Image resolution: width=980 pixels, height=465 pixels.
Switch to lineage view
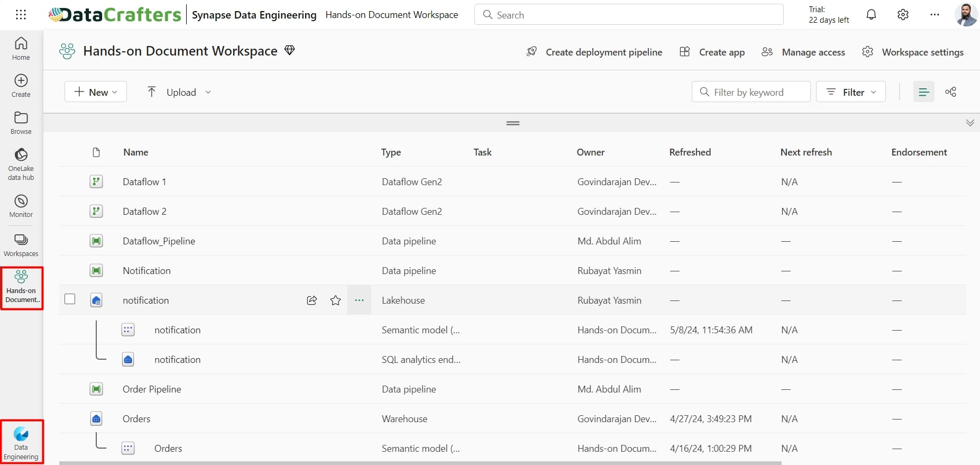click(950, 92)
